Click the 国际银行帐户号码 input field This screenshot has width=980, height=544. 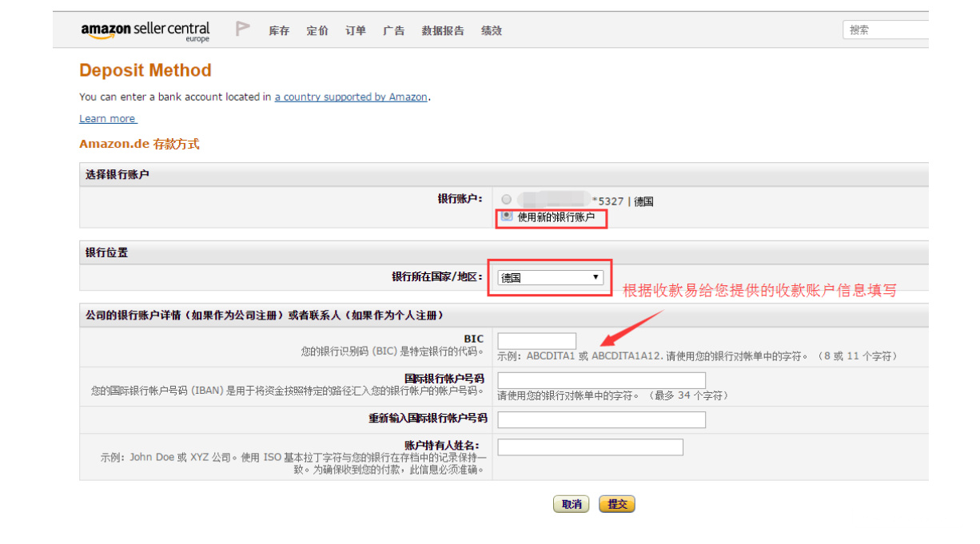[x=600, y=379]
